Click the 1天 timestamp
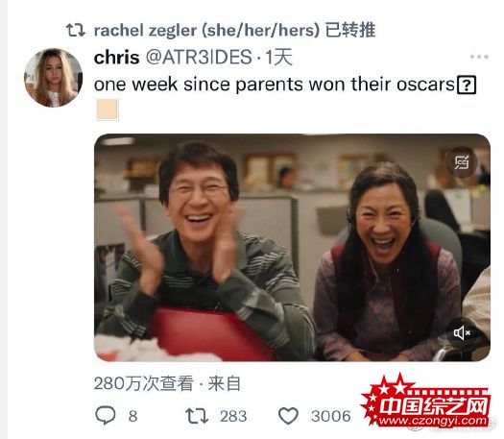Screen dimensions: 504x439 [278, 58]
